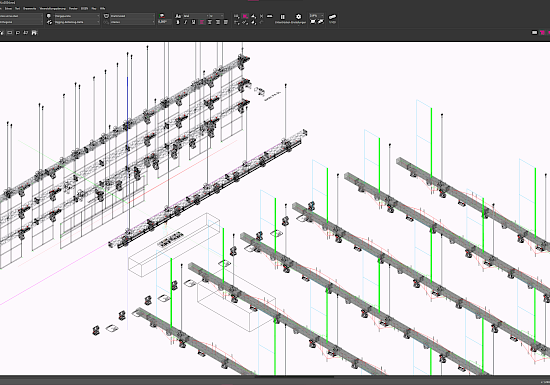Click white rectangle icon at right of toolbar
The image size is (550, 385).
[535, 33]
